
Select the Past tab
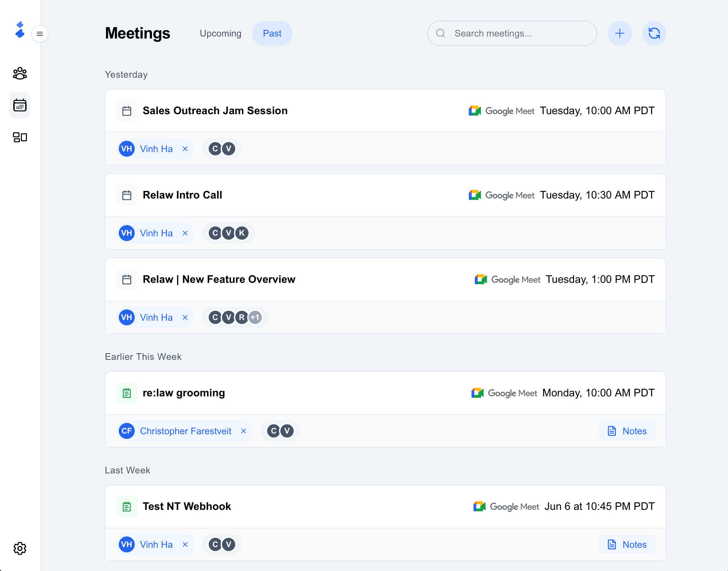pos(272,34)
